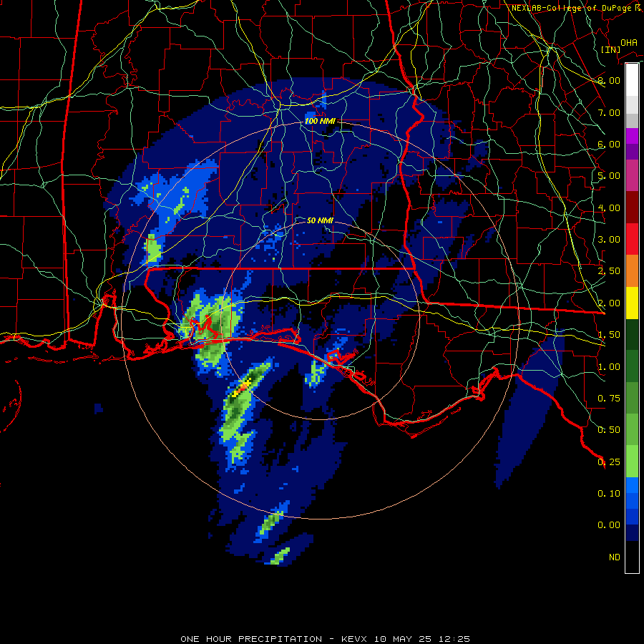Click the 5.00 legend value
The height and width of the screenshot is (644, 644).
coord(609,176)
